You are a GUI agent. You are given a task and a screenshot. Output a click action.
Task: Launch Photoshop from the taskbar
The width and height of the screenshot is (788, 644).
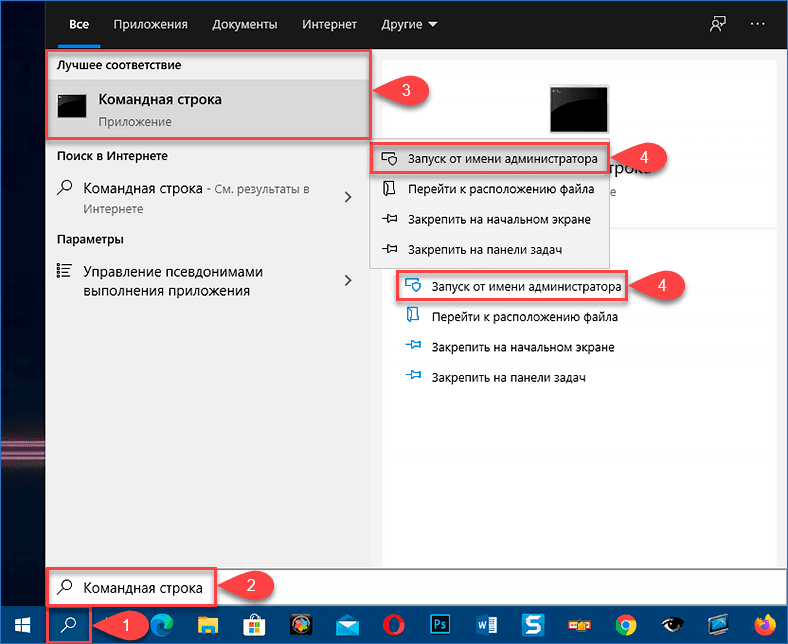440,624
